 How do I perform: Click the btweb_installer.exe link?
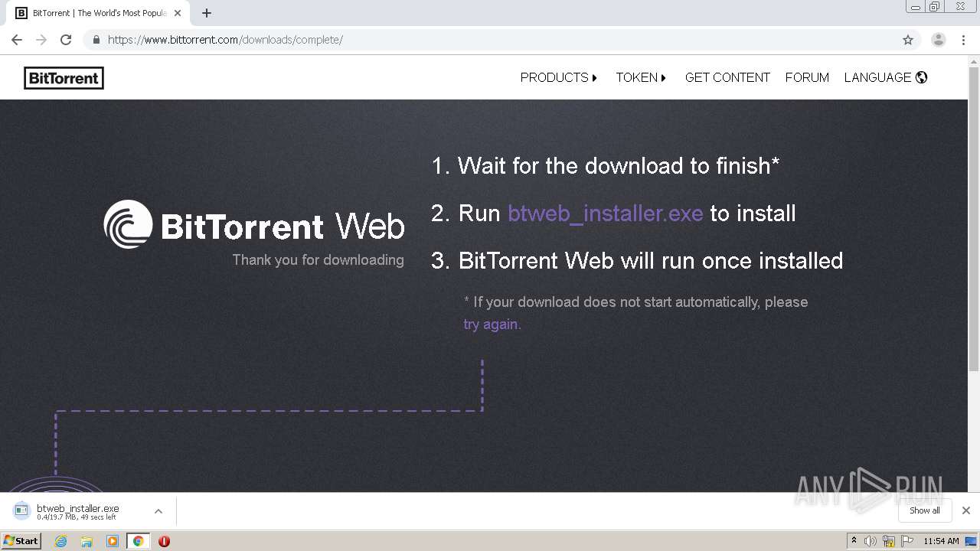[606, 214]
